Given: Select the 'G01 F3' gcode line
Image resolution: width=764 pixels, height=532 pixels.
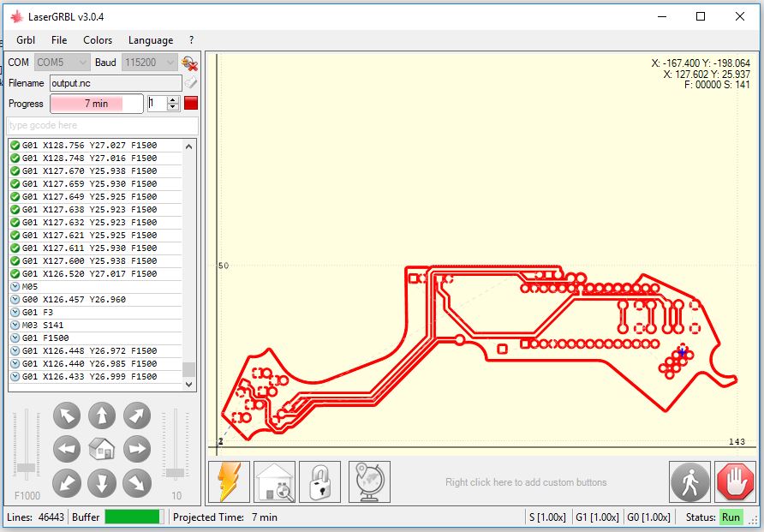Looking at the screenshot, I should (x=96, y=313).
